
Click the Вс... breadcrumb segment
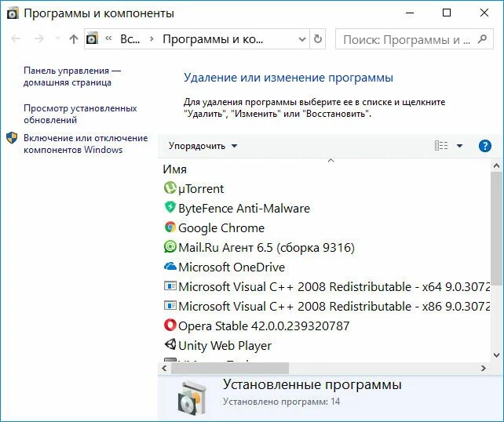130,39
